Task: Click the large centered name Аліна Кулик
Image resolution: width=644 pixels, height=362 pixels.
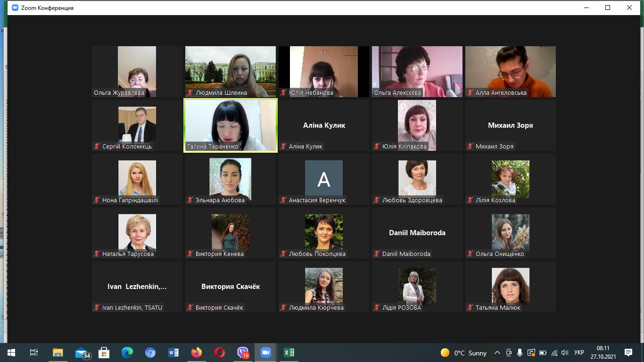Action: coord(324,125)
